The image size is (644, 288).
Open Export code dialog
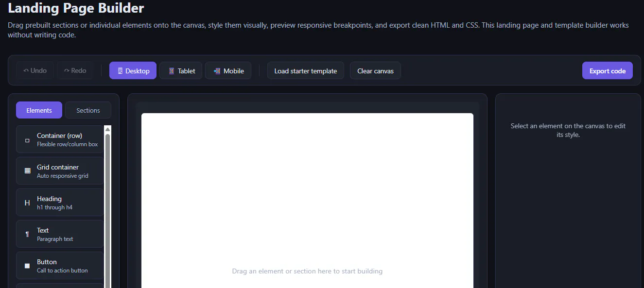tap(608, 70)
